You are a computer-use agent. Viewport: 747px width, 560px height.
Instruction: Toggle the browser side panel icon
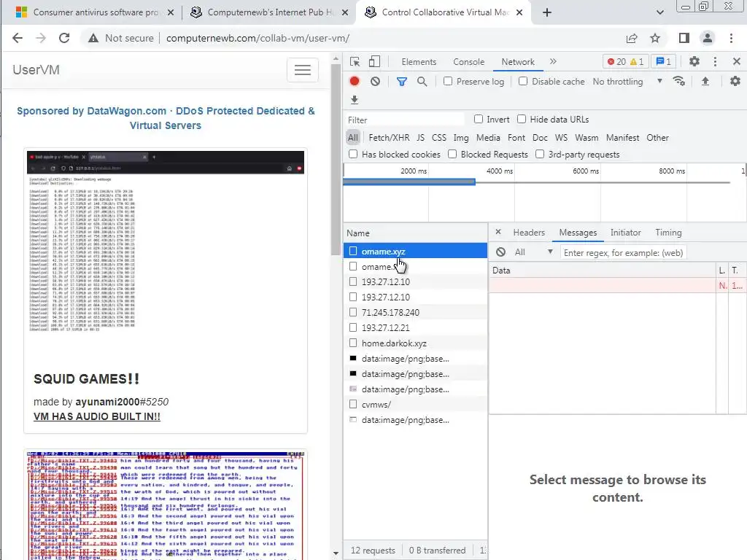click(684, 38)
